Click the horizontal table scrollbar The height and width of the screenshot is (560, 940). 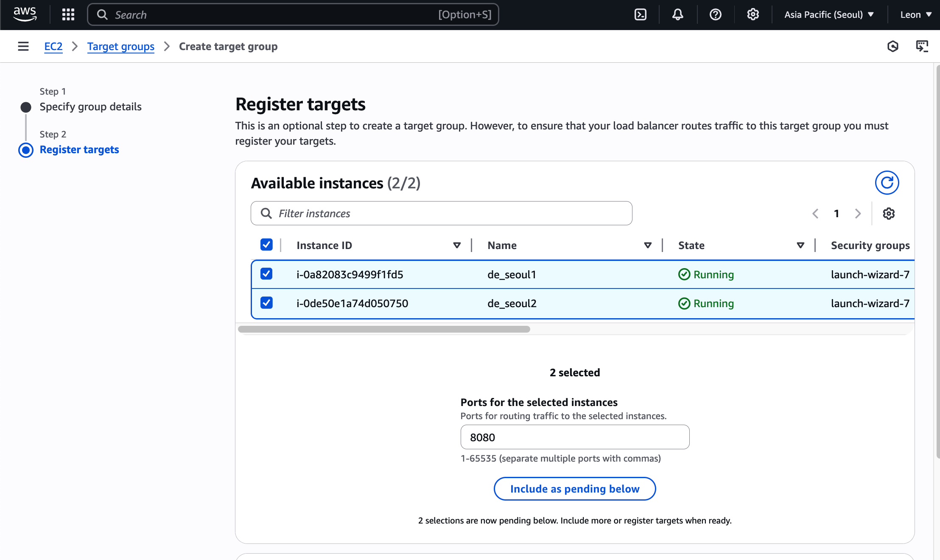384,329
